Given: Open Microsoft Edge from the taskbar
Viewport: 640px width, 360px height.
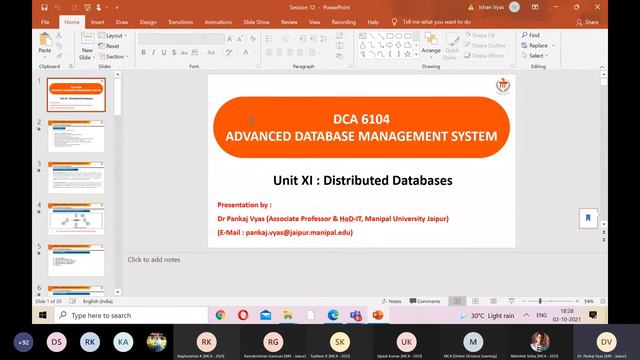Looking at the screenshot, I should (x=333, y=315).
